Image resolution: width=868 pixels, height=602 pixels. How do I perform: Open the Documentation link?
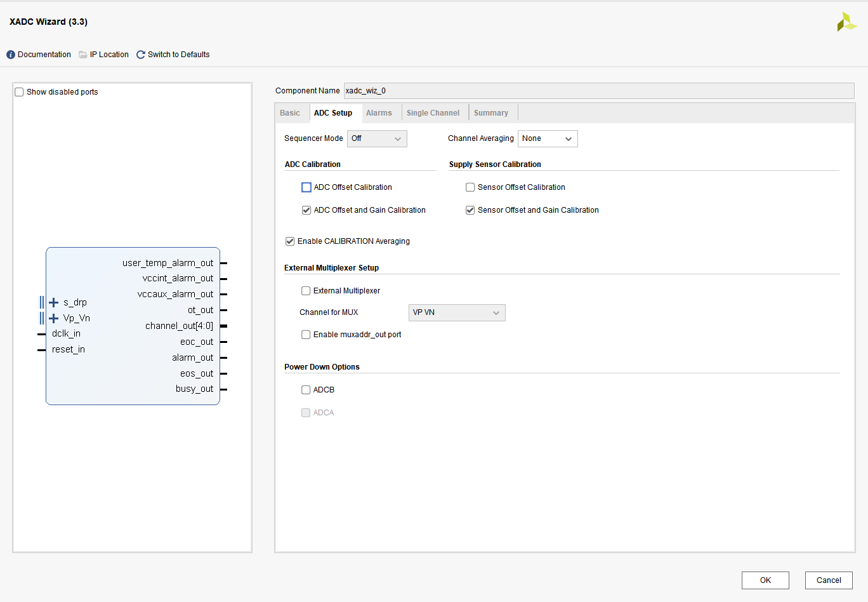pos(44,55)
